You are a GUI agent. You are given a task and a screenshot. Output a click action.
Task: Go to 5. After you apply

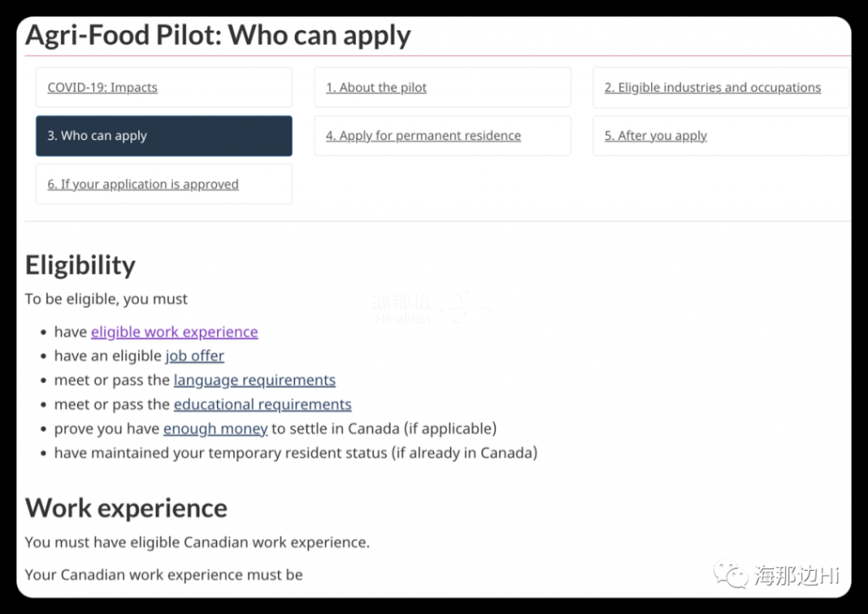[x=655, y=136]
